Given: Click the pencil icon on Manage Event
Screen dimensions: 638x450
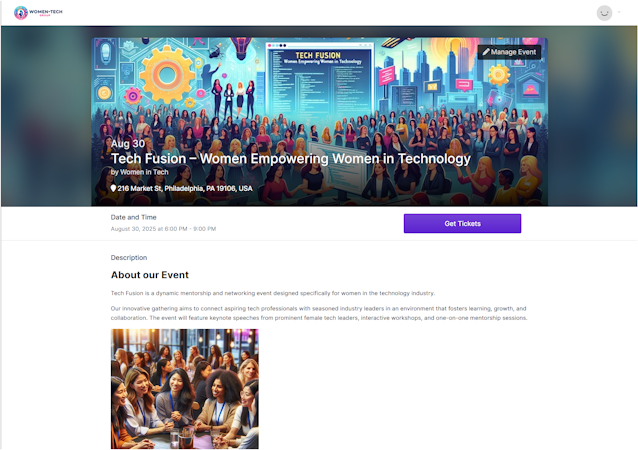Looking at the screenshot, I should coord(485,52).
